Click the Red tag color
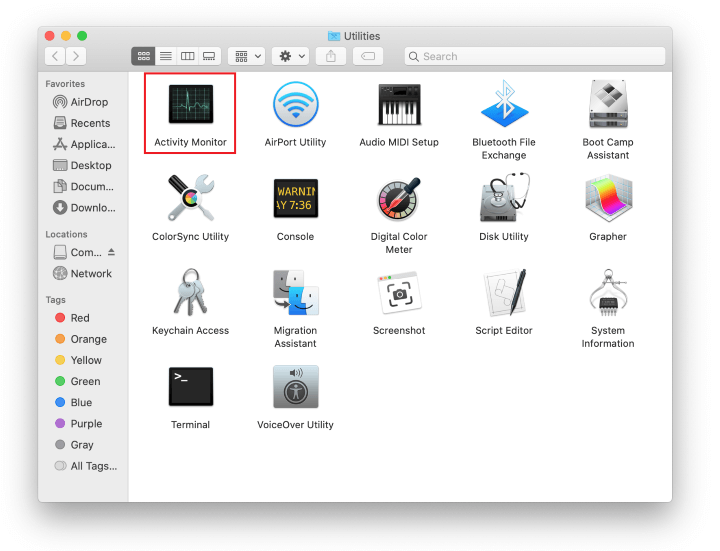Viewport: 720px width, 551px height. pos(80,318)
